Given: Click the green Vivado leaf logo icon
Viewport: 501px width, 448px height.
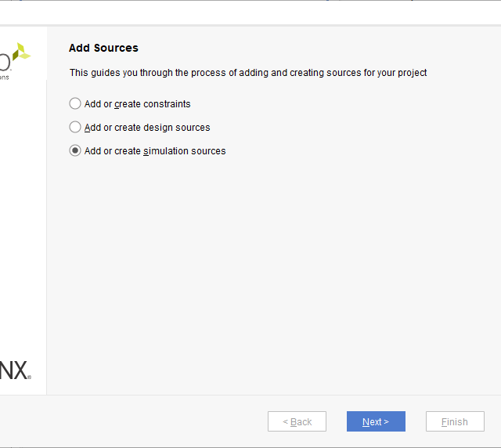Looking at the screenshot, I should [22, 52].
